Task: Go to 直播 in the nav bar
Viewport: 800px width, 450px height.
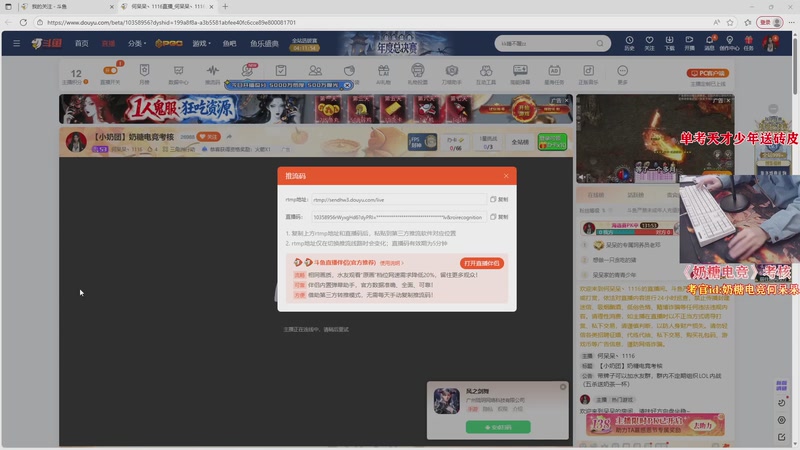Action: tap(108, 43)
